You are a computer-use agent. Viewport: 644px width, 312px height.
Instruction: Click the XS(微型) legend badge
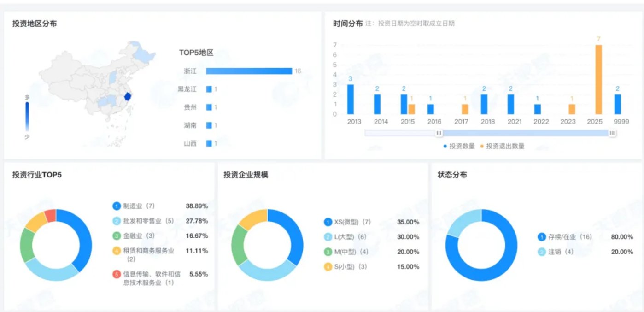[328, 222]
